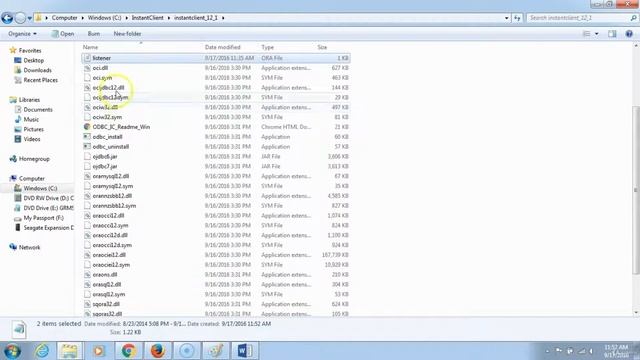Image resolution: width=640 pixels, height=360 pixels.
Task: Select the listener ORA file
Action: click(216, 58)
